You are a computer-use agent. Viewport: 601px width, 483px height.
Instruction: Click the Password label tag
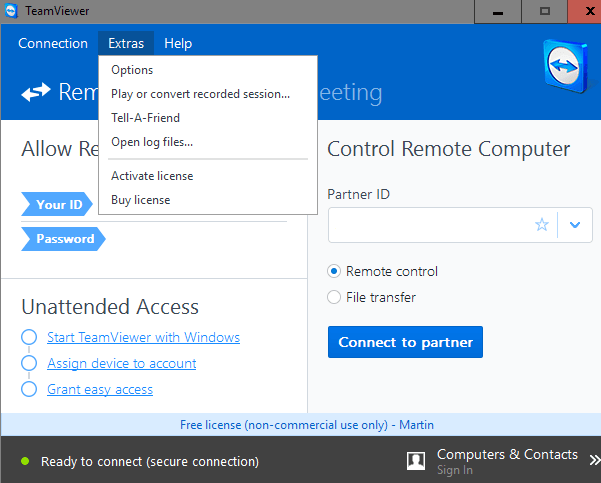click(63, 239)
